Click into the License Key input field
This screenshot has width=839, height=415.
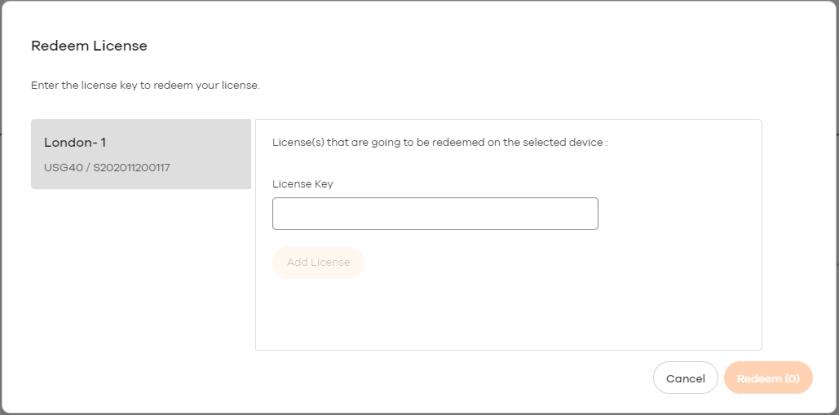pyautogui.click(x=435, y=213)
